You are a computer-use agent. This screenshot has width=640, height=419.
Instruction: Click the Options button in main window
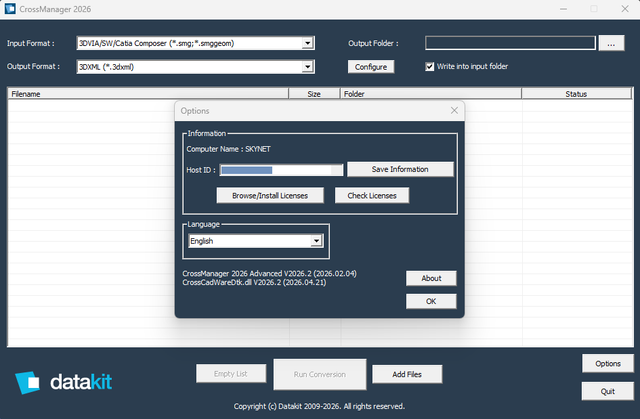pos(608,363)
